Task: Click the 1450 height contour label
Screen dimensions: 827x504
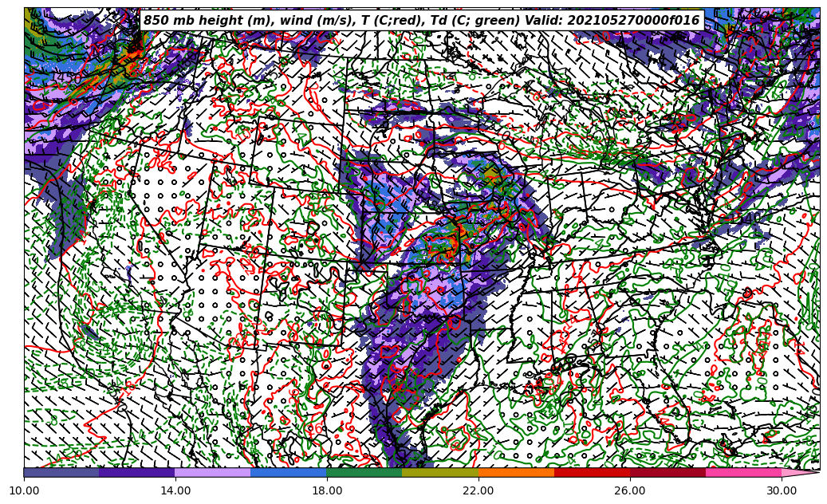Action: [x=66, y=77]
